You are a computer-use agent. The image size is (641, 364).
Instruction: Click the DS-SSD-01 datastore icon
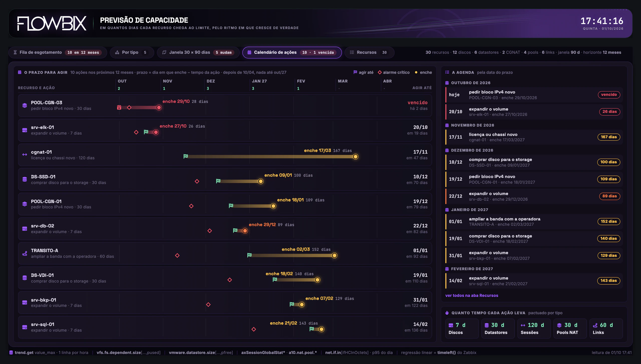click(25, 179)
